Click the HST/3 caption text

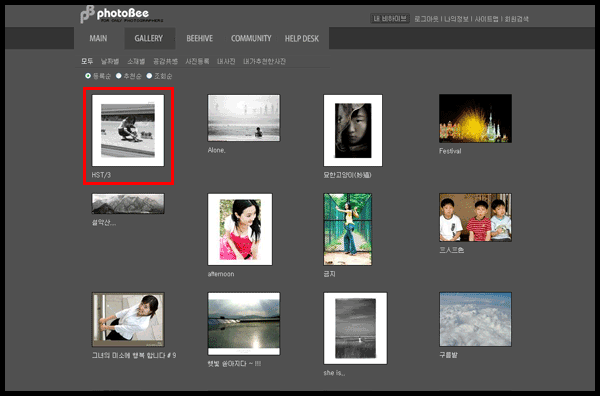pos(101,175)
